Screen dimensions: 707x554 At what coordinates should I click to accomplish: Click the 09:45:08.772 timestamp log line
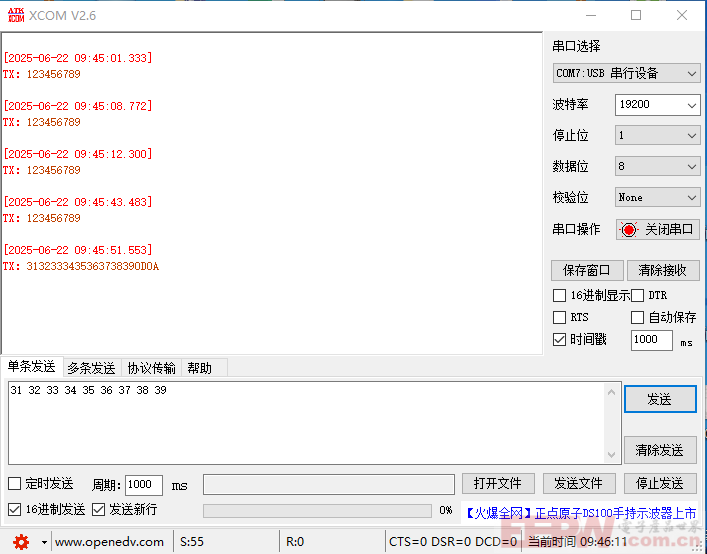78,106
